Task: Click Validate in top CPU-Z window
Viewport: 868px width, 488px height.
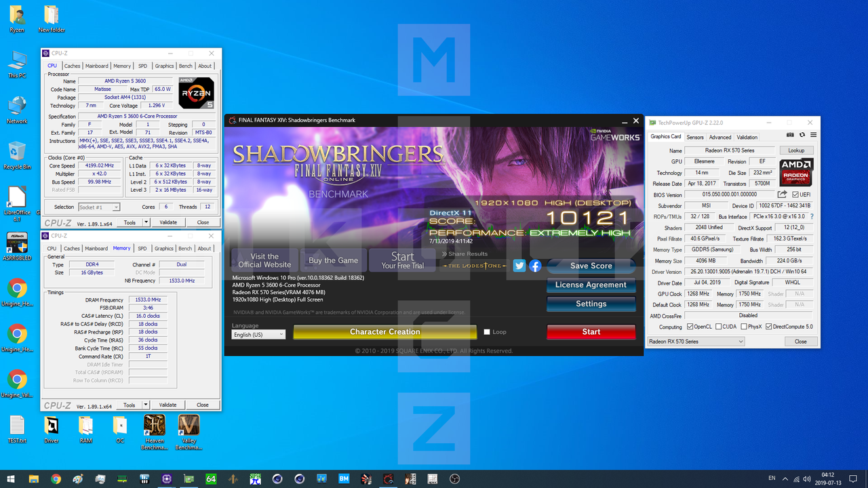Action: (x=168, y=222)
